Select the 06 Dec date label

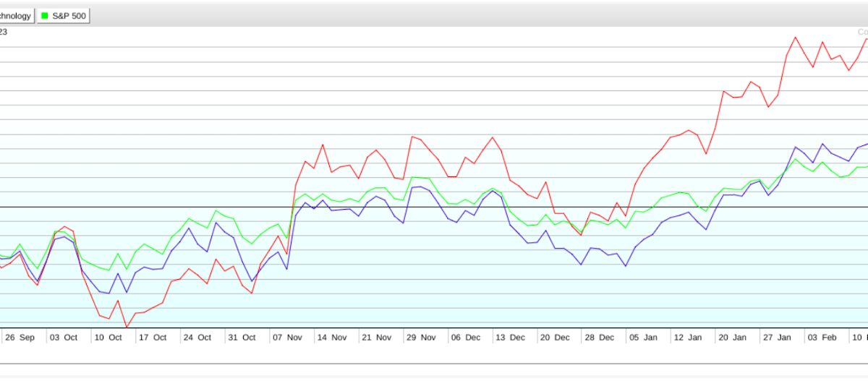click(464, 338)
